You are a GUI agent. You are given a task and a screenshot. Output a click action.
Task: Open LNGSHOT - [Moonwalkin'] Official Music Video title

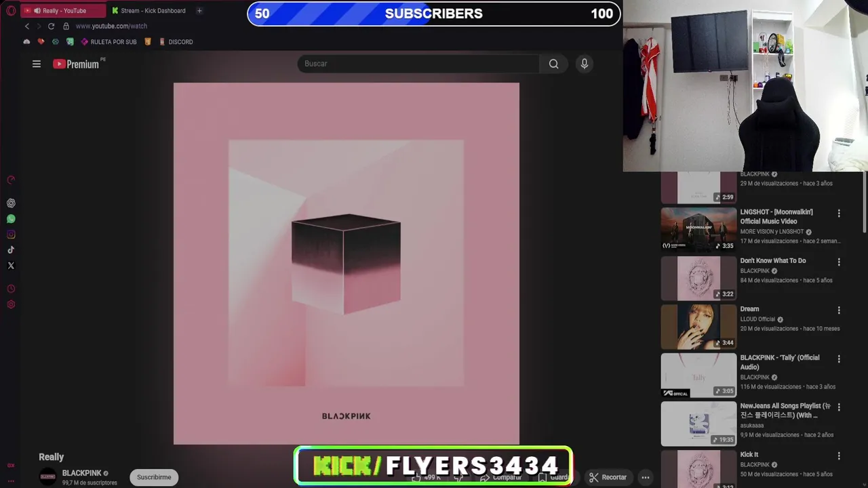776,216
